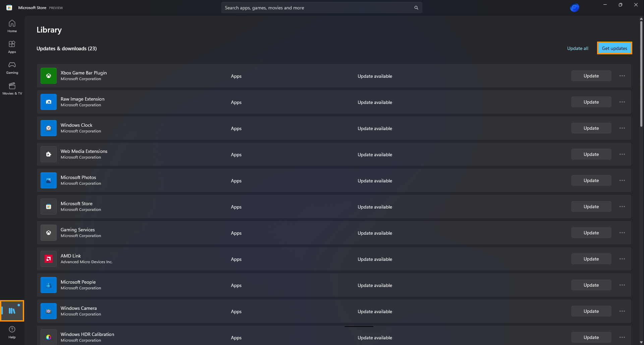Select the Windows HDR Calibration name text
The height and width of the screenshot is (345, 644).
click(87, 334)
